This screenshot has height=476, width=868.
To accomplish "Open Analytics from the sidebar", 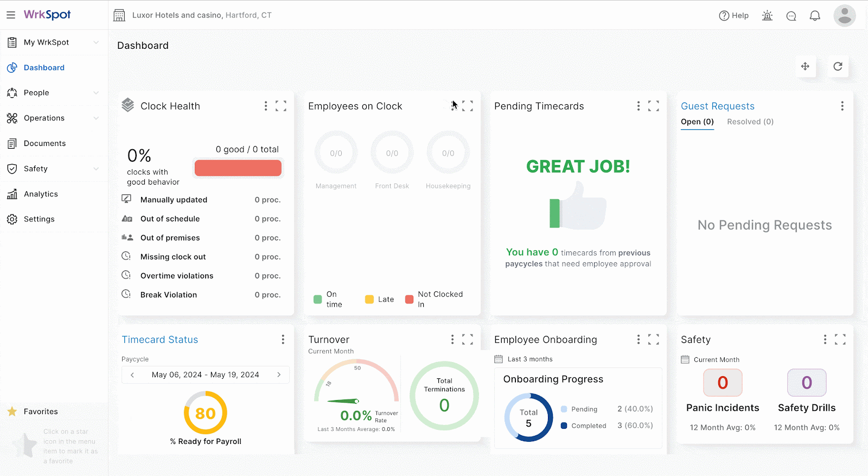I will click(x=41, y=194).
